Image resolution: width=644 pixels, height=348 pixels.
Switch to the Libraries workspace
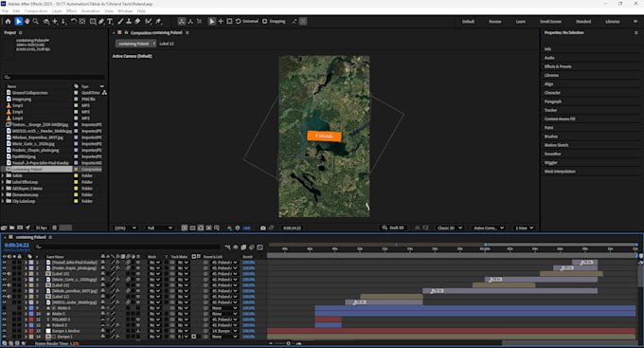click(x=613, y=22)
